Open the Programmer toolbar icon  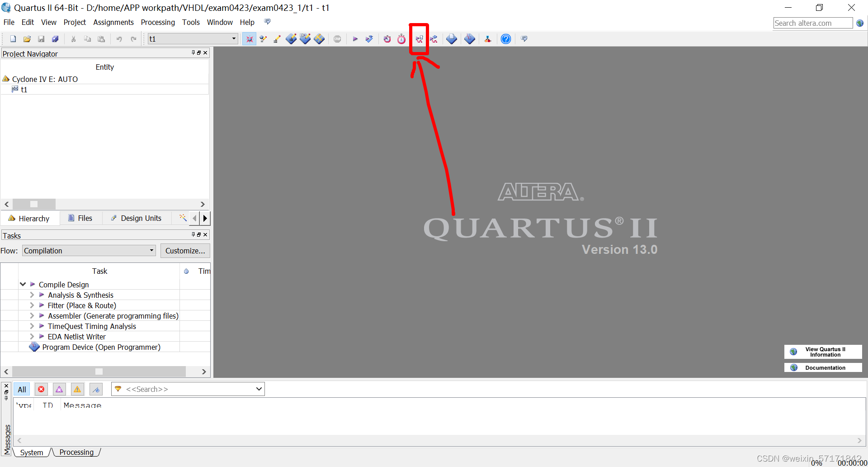pyautogui.click(x=452, y=39)
